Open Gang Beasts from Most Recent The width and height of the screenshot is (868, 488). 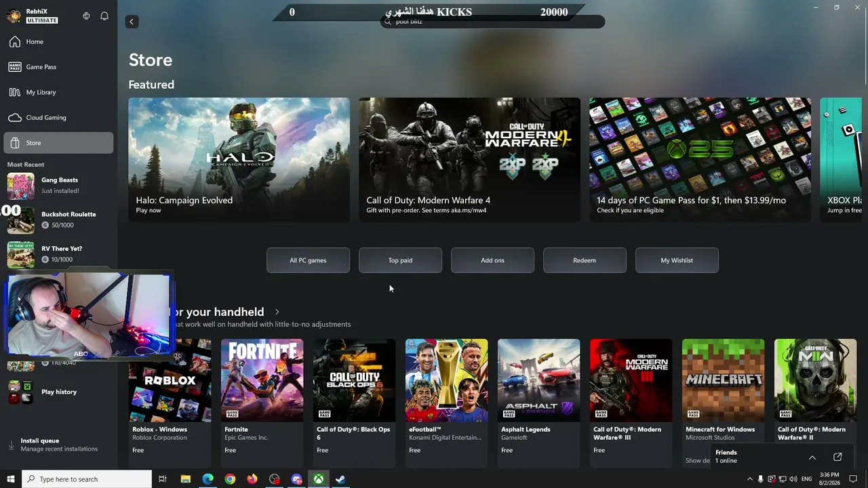tap(58, 186)
